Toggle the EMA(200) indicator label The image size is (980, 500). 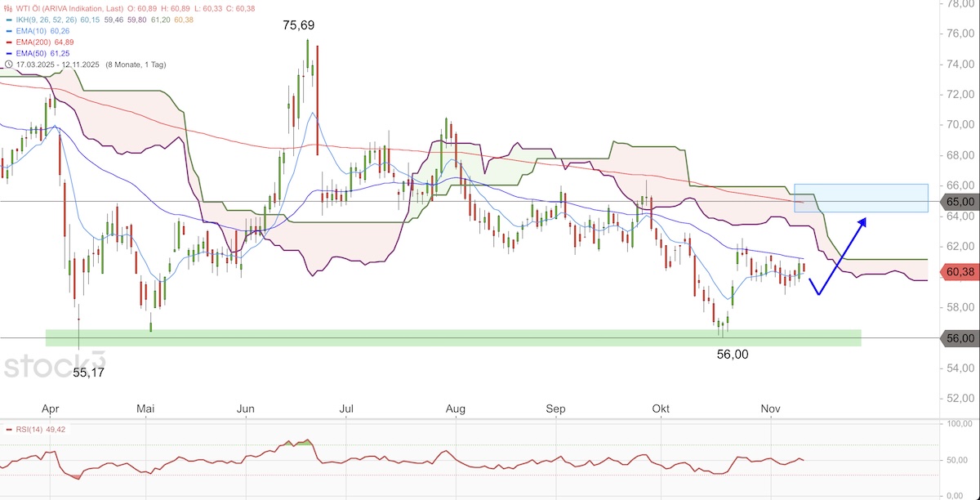[x=33, y=42]
